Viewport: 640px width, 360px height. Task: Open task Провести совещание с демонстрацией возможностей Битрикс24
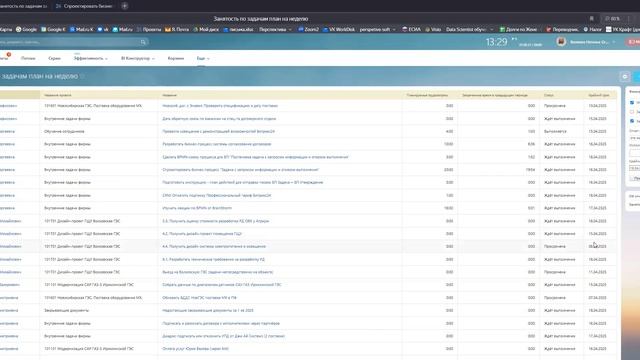pyautogui.click(x=218, y=131)
